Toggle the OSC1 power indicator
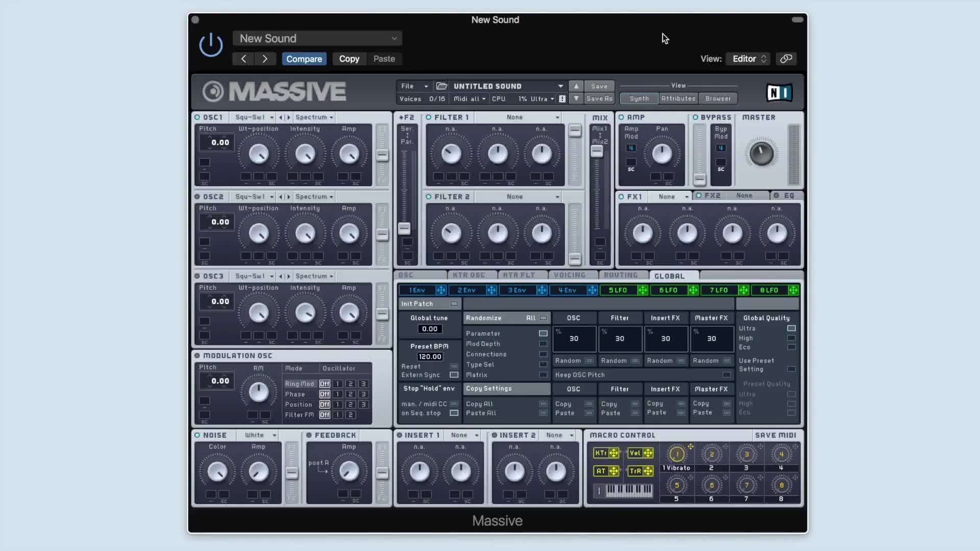The width and height of the screenshot is (980, 551). [198, 117]
